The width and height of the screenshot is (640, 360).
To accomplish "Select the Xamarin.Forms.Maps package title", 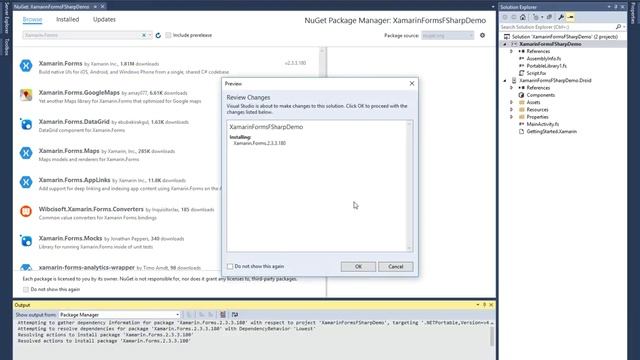I will point(69,151).
